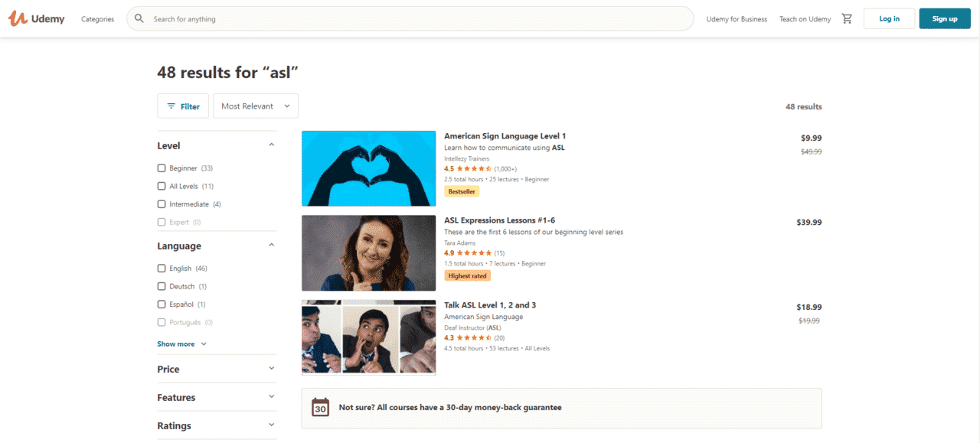Click the search magnifier icon
This screenshot has width=980, height=443.
tap(139, 18)
